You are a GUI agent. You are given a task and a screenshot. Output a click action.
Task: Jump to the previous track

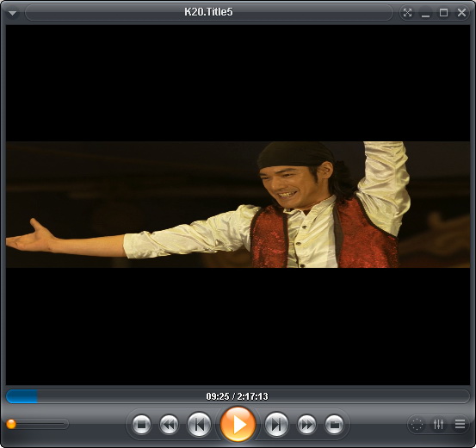199,424
